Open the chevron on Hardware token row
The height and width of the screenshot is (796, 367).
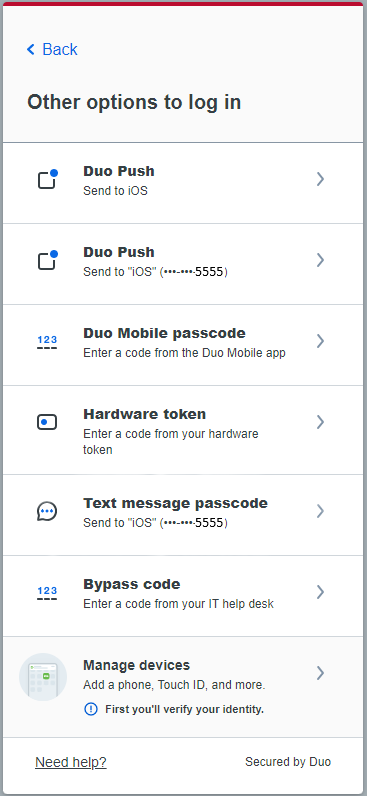click(320, 422)
